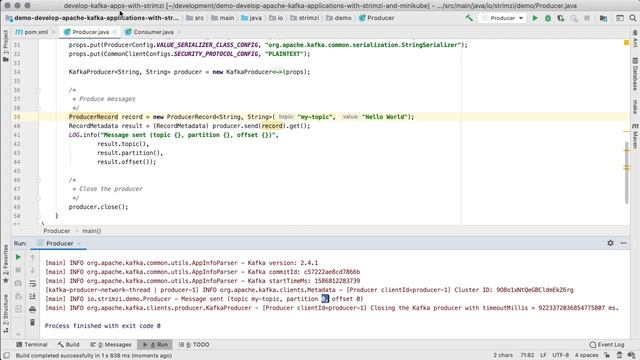Viewport: 640px width, 360px height.
Task: Click the tool window quick access icon in status bar corner
Action: tap(7, 356)
